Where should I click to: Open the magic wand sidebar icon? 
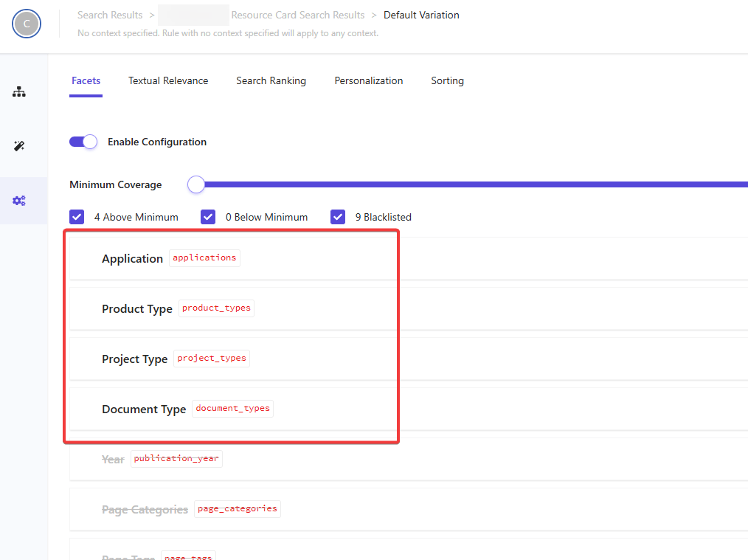click(x=19, y=146)
